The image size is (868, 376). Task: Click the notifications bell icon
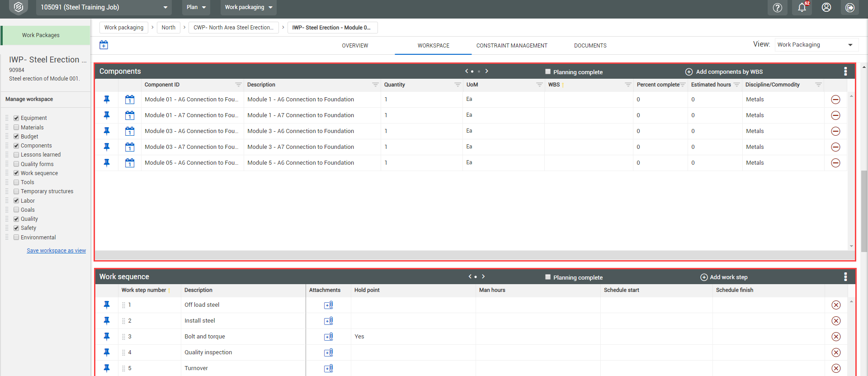(802, 8)
